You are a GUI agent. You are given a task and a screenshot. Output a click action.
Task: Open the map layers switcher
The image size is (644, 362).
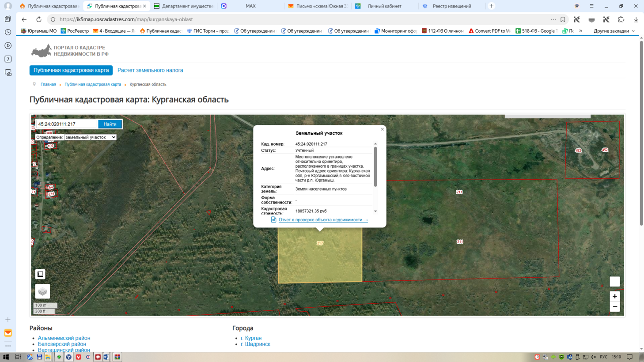point(42,291)
